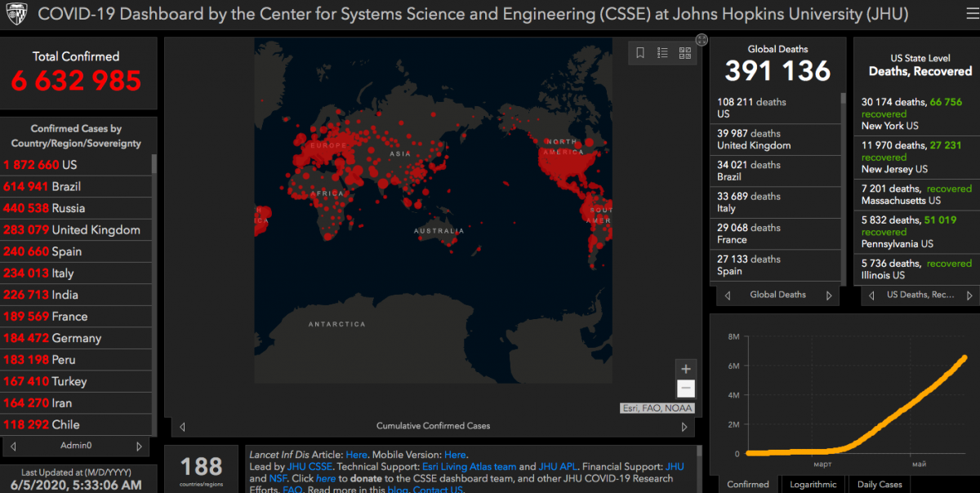The width and height of the screenshot is (980, 493).
Task: Select Iran in confirmed cases list
Action: click(x=76, y=402)
